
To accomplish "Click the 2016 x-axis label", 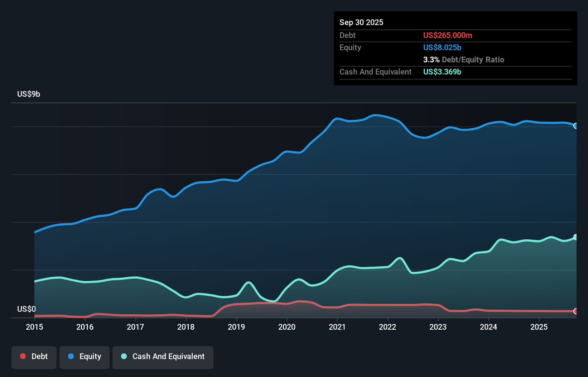I will pos(85,327).
